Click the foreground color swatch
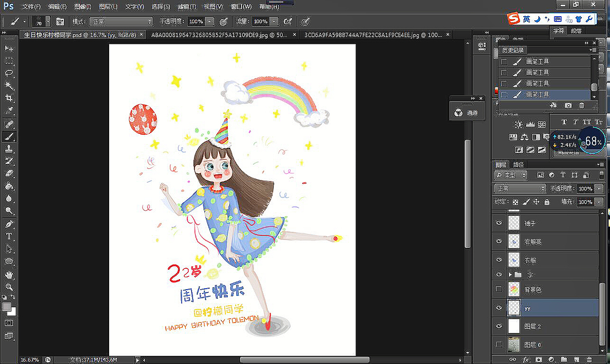 pos(6,307)
